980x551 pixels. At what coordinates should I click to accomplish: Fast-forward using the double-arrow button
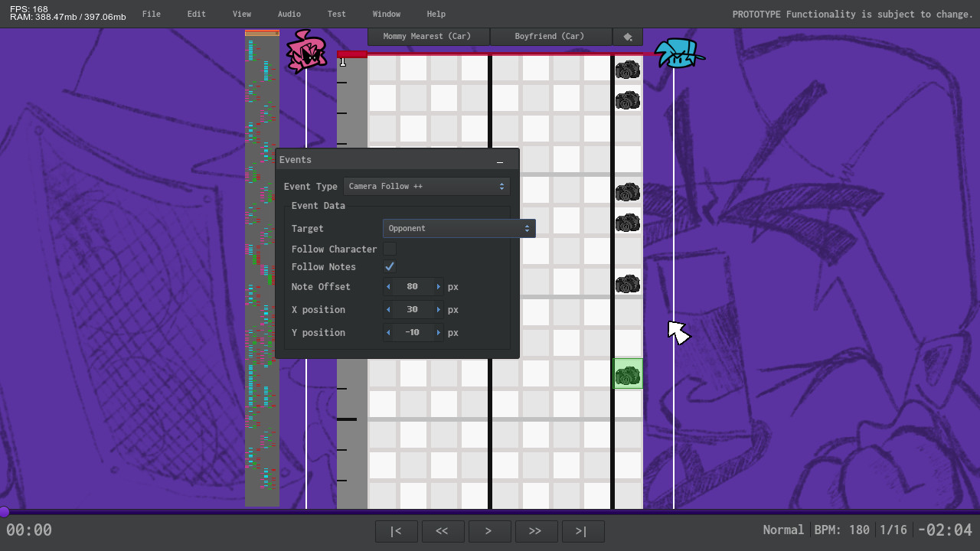pos(536,531)
